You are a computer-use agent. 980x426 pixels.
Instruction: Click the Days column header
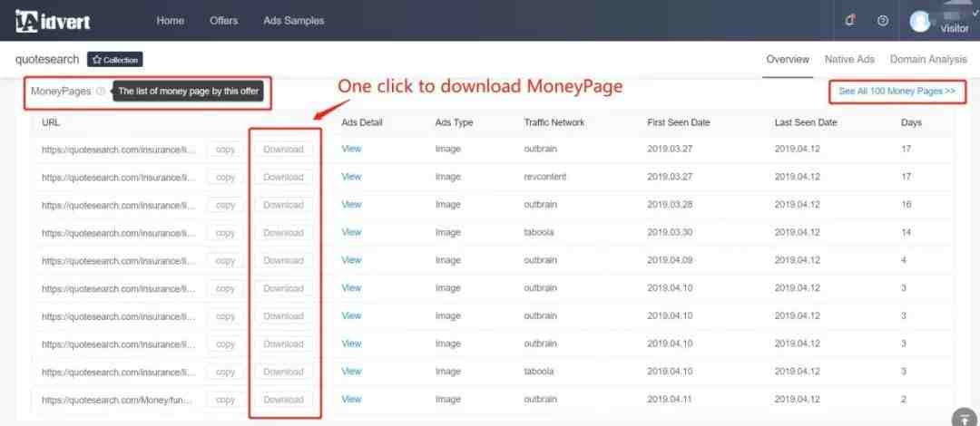pyautogui.click(x=911, y=123)
